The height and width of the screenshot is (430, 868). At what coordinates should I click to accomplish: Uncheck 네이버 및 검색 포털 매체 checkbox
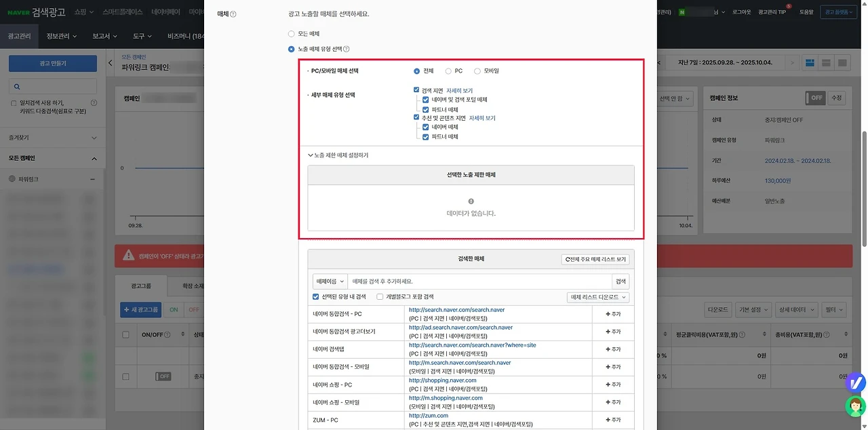coord(425,100)
